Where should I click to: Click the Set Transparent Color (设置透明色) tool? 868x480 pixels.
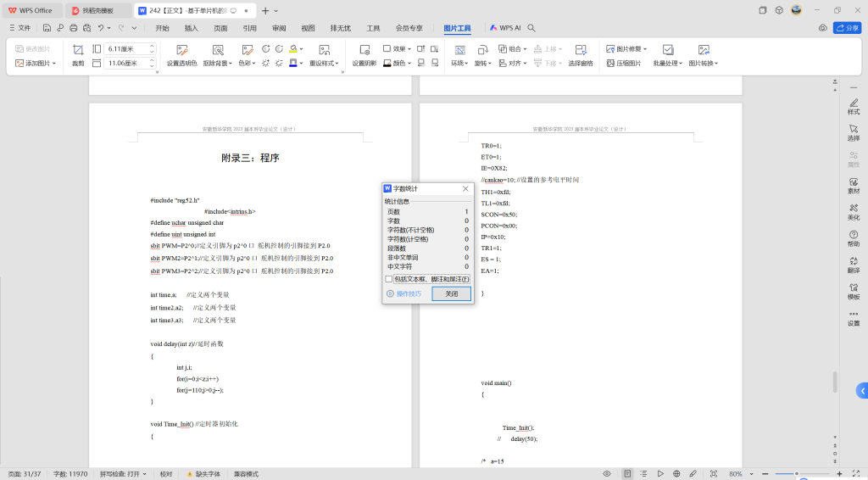pyautogui.click(x=181, y=56)
